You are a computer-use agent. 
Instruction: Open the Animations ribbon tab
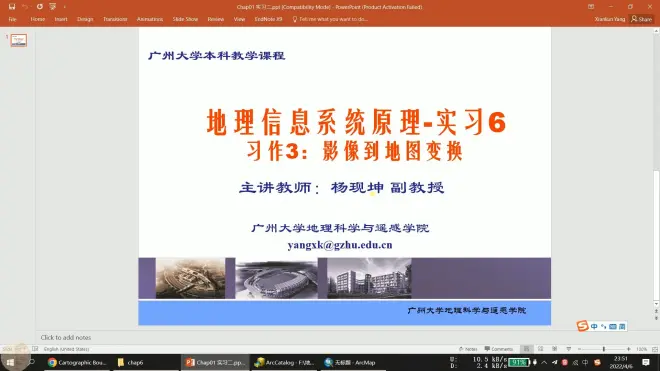(x=150, y=19)
